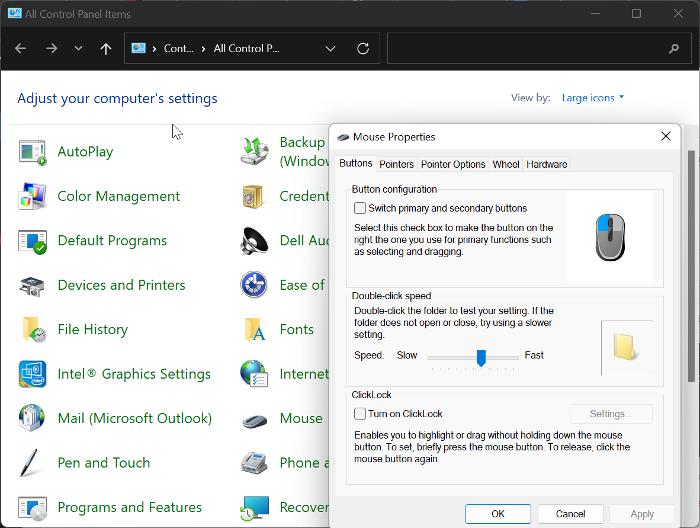
Task: Click the double-click speed slider
Action: 481,356
